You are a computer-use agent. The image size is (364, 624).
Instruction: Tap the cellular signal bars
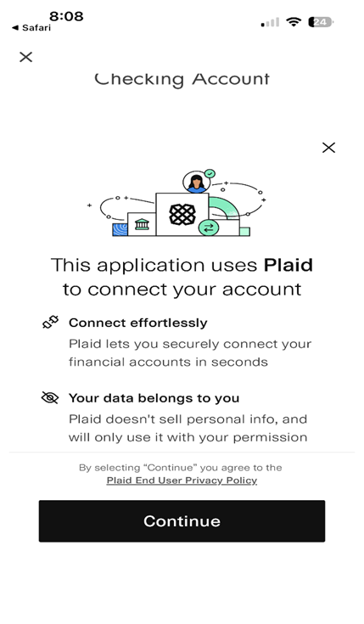[x=270, y=23]
